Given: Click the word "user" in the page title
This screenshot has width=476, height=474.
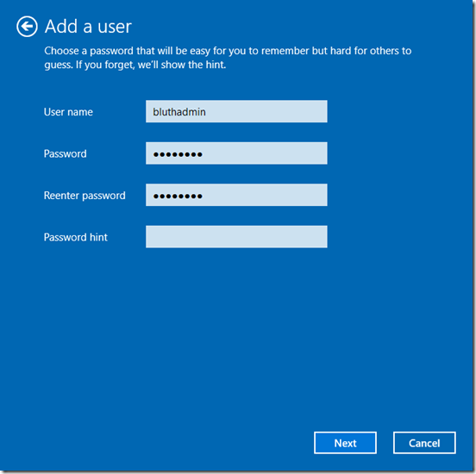Looking at the screenshot, I should 115,27.
